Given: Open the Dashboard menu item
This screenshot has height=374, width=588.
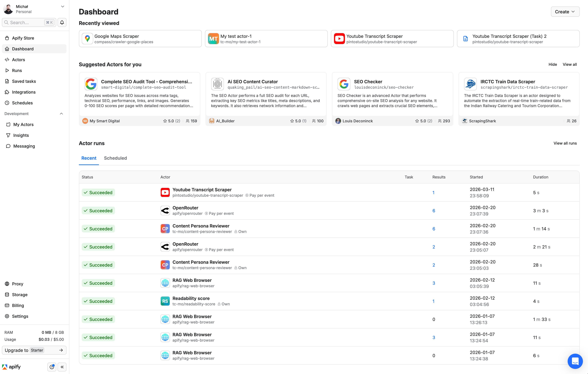Looking at the screenshot, I should [x=23, y=49].
